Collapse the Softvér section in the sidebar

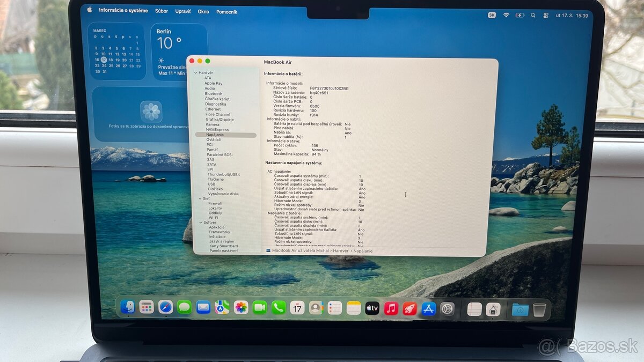[x=200, y=222]
